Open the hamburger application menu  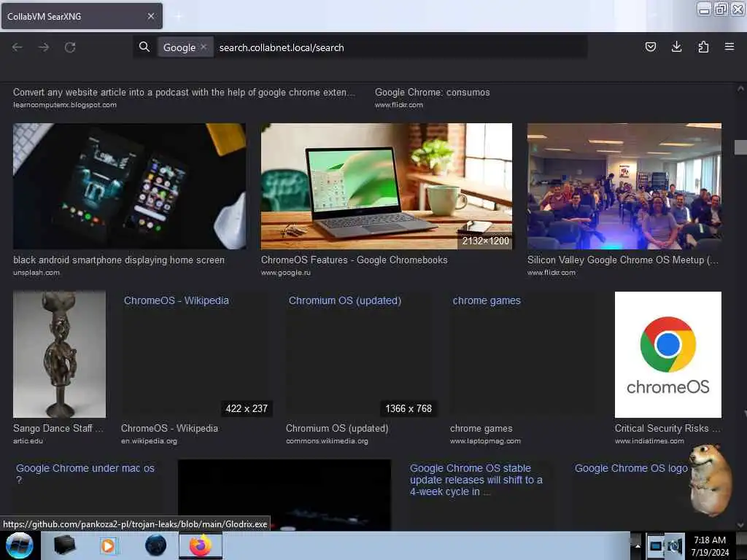[729, 47]
